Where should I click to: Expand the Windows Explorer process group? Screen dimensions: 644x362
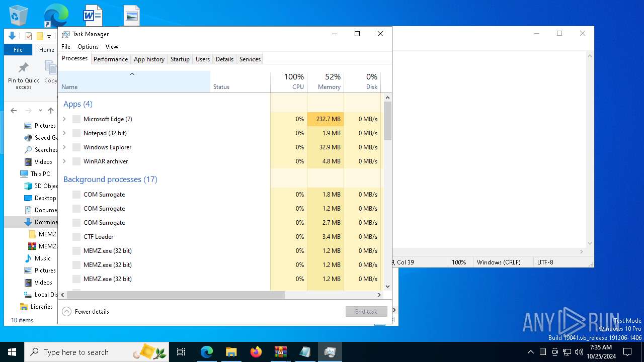pos(64,147)
